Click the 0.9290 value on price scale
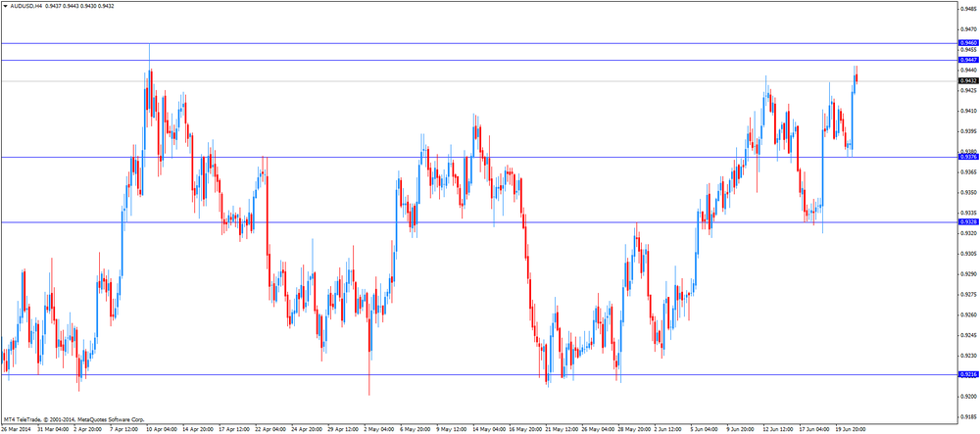Viewport: 980px width, 434px height. point(969,274)
